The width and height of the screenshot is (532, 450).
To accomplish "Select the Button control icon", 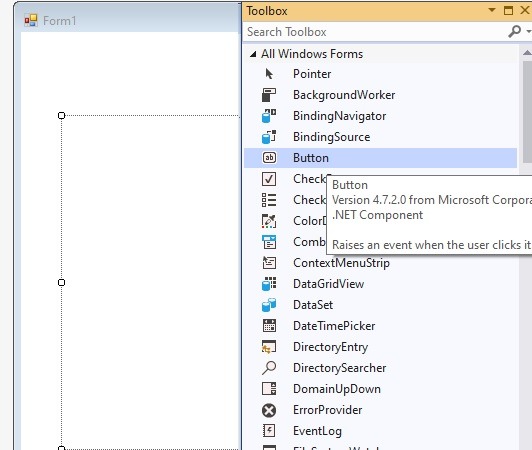I will [269, 158].
